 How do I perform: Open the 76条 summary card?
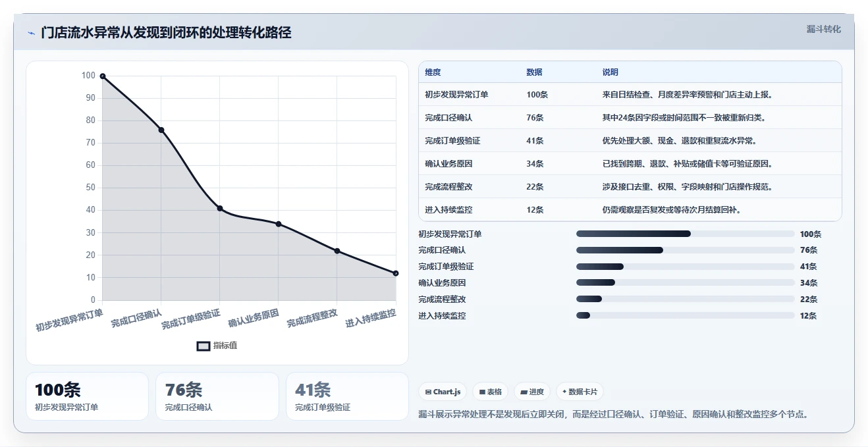(x=217, y=396)
